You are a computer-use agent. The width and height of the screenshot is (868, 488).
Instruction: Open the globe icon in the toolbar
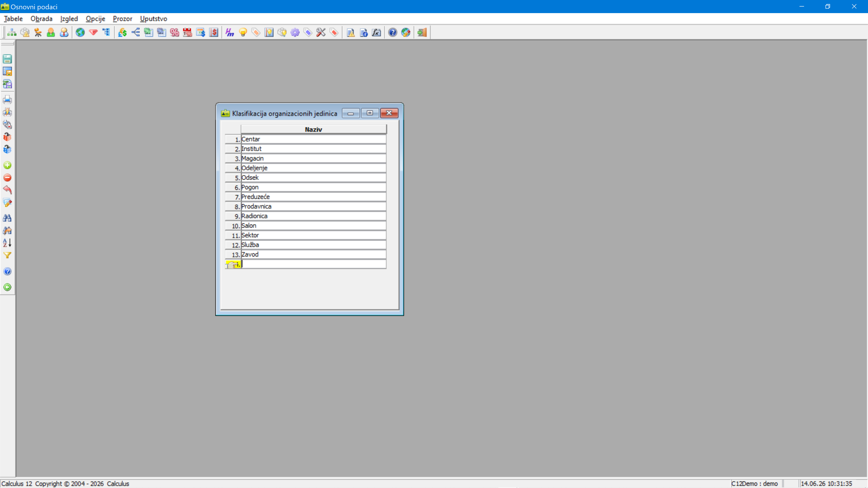(80, 32)
